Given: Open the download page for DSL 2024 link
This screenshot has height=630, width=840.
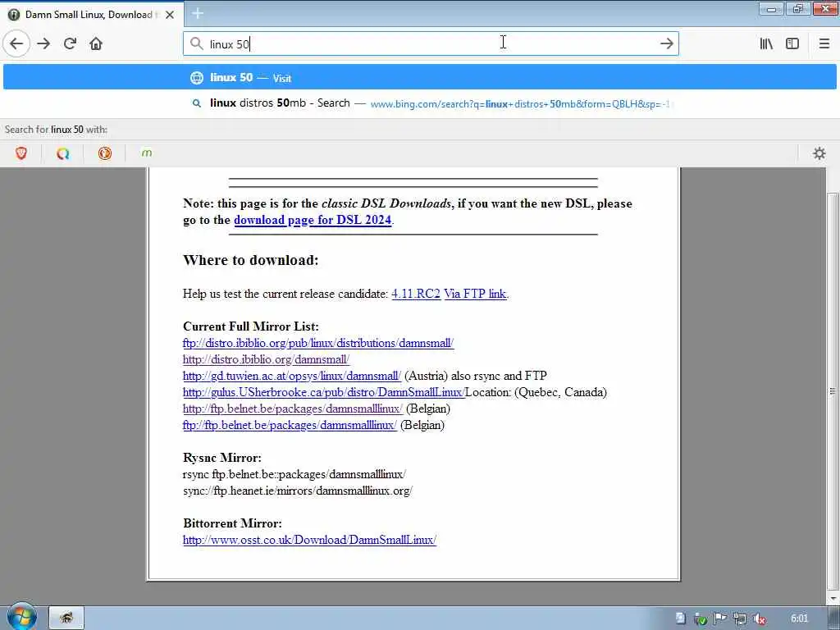Looking at the screenshot, I should (x=313, y=220).
